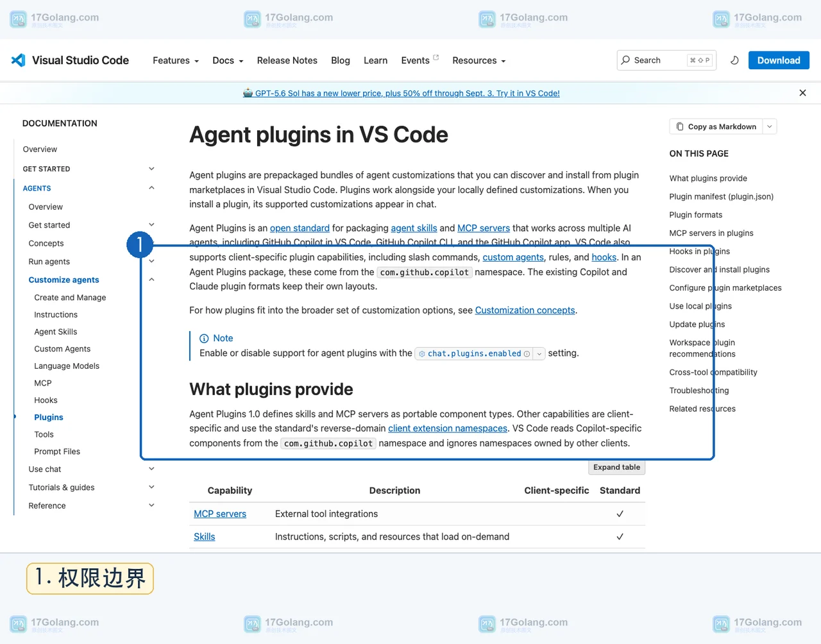Collapse the Customize agents chevron
The width and height of the screenshot is (821, 644).
point(151,280)
